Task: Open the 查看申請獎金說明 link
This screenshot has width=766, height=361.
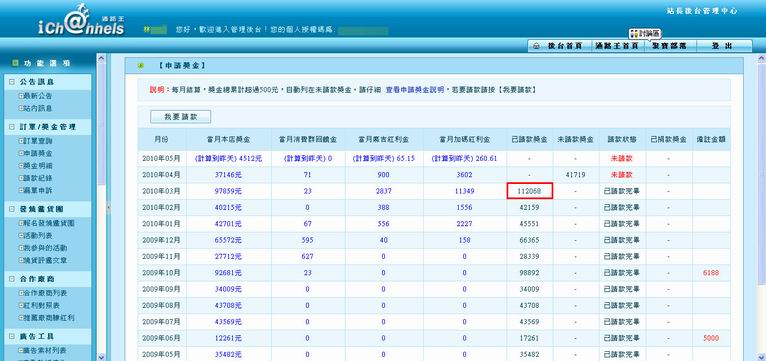Action: pos(415,90)
